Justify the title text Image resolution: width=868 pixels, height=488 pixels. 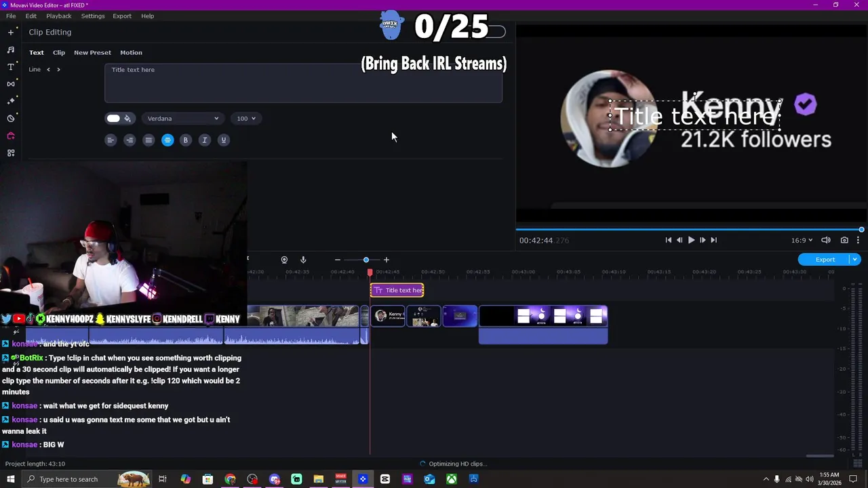point(149,140)
